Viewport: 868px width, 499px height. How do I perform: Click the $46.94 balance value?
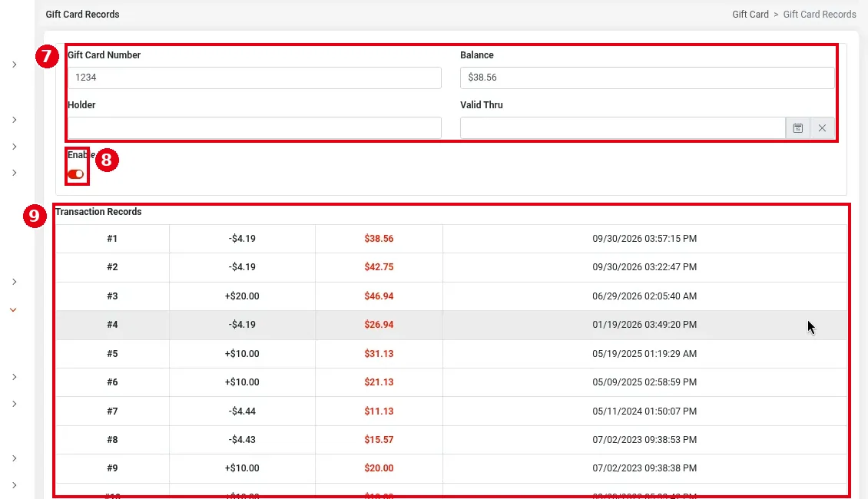click(x=379, y=296)
